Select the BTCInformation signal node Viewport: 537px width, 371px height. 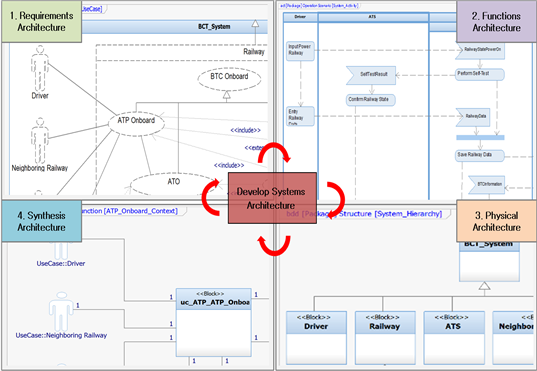[486, 185]
